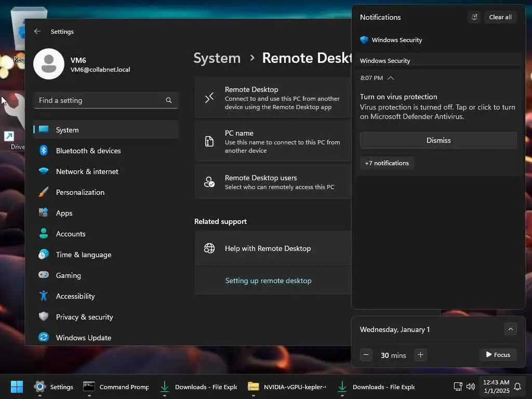The image size is (532, 399).
Task: Click the Time & language clock icon
Action: tap(44, 254)
